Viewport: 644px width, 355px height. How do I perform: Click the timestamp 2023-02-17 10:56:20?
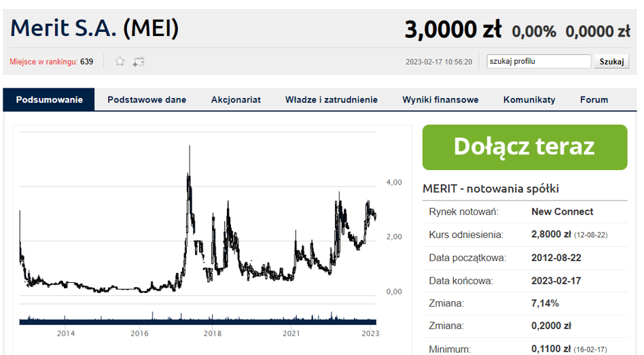click(439, 62)
